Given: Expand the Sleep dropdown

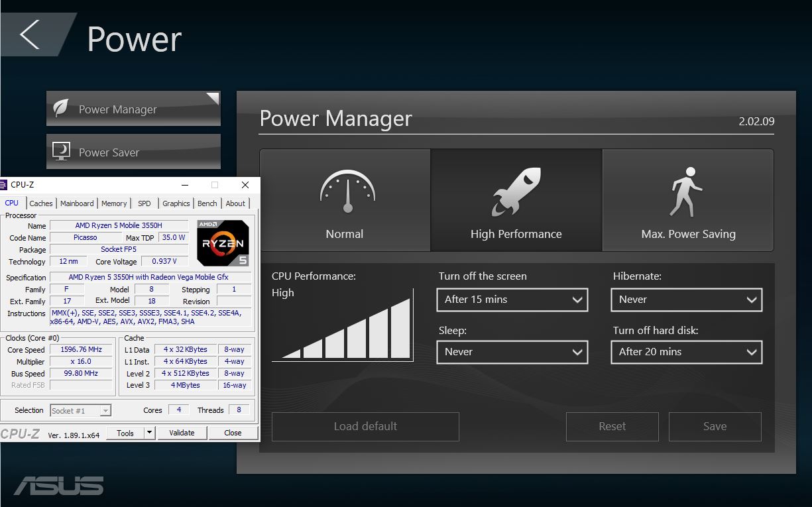Looking at the screenshot, I should [512, 352].
